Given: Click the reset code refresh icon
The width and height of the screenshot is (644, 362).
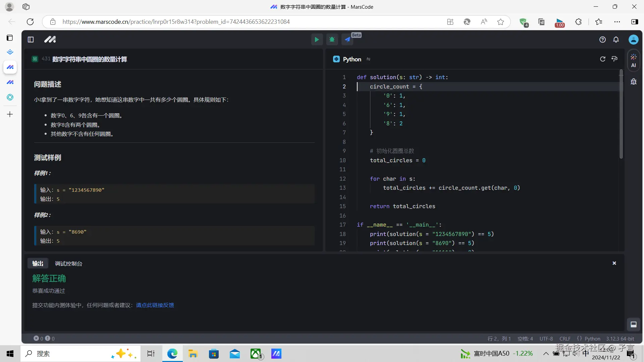Looking at the screenshot, I should pyautogui.click(x=602, y=59).
